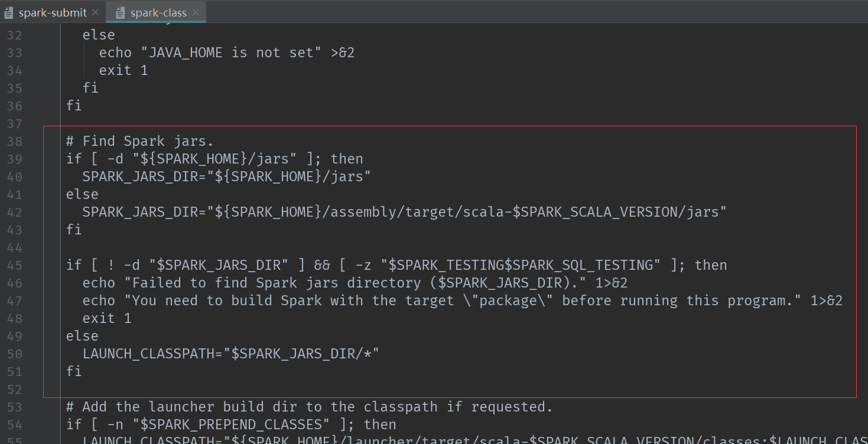Switch to the spark-submit tab
Screen dimensions: 868x444
53,12
